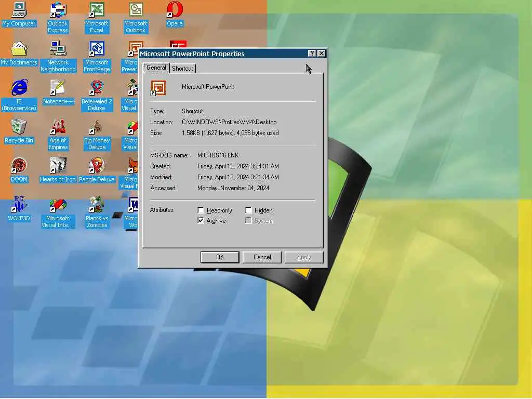Click the Modified date ending 3:21:34 AM
The width and height of the screenshot is (532, 399).
238,177
